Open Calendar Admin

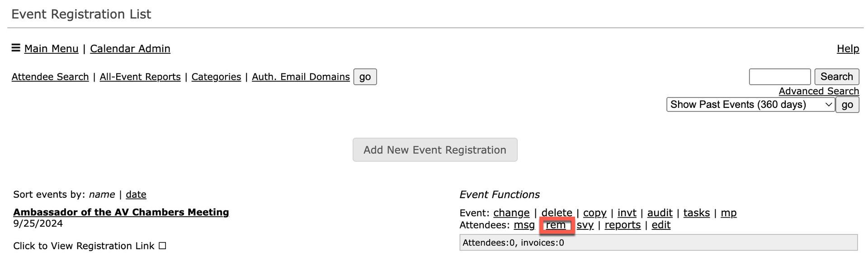pos(130,48)
